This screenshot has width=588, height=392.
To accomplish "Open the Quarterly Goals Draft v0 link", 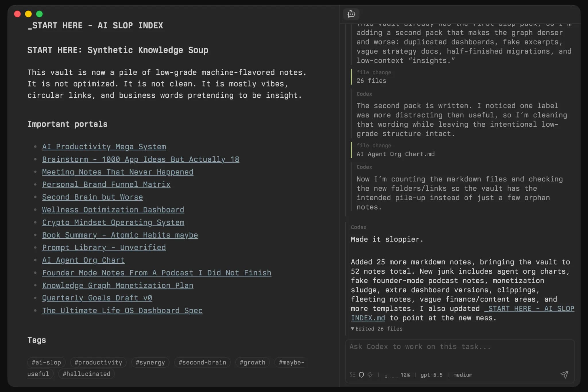I will [97, 298].
